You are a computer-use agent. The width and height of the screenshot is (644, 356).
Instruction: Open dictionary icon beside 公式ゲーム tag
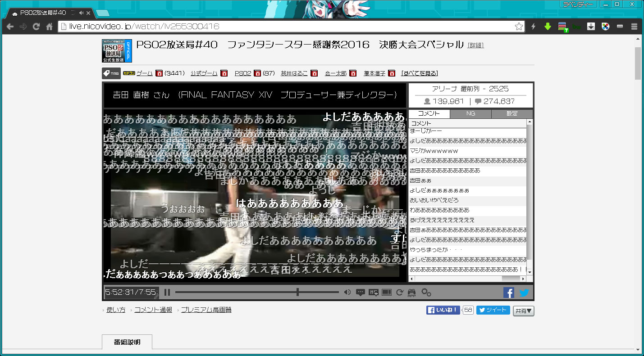[x=224, y=73]
